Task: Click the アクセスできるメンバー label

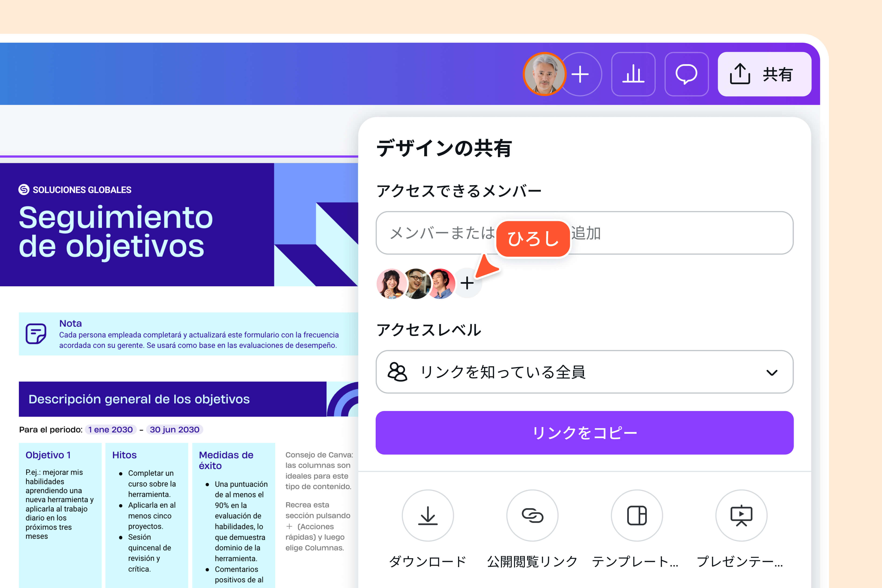Action: click(459, 191)
